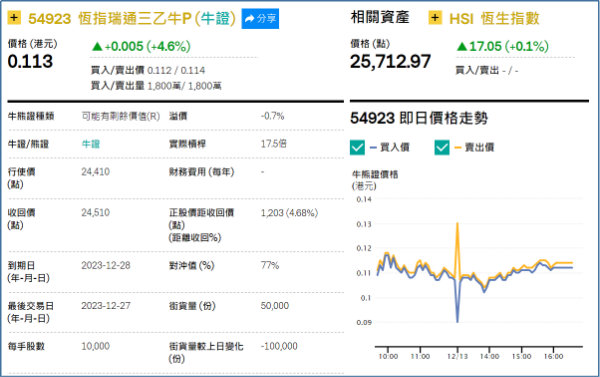Click the green up triangle beside 17.05
The height and width of the screenshot is (377, 600).
[462, 47]
